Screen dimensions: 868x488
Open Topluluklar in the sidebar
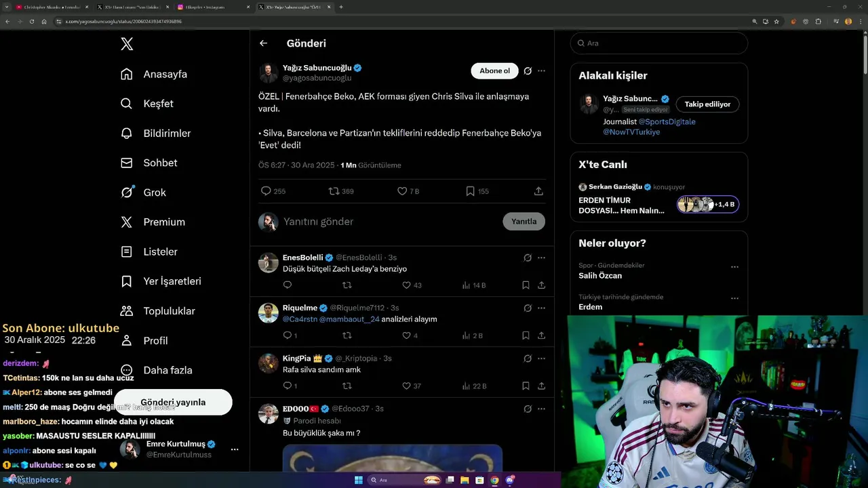(157, 311)
